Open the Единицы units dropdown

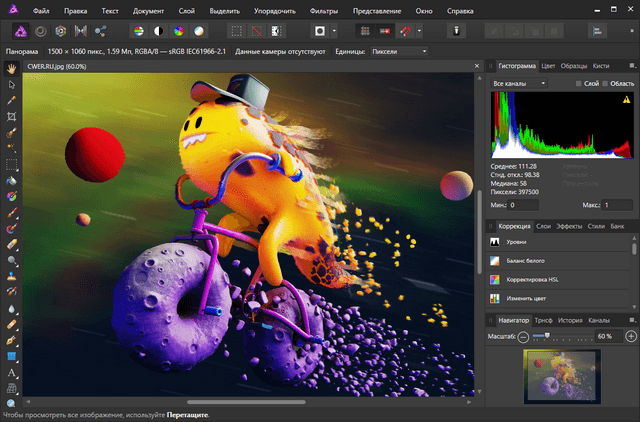pyautogui.click(x=397, y=50)
